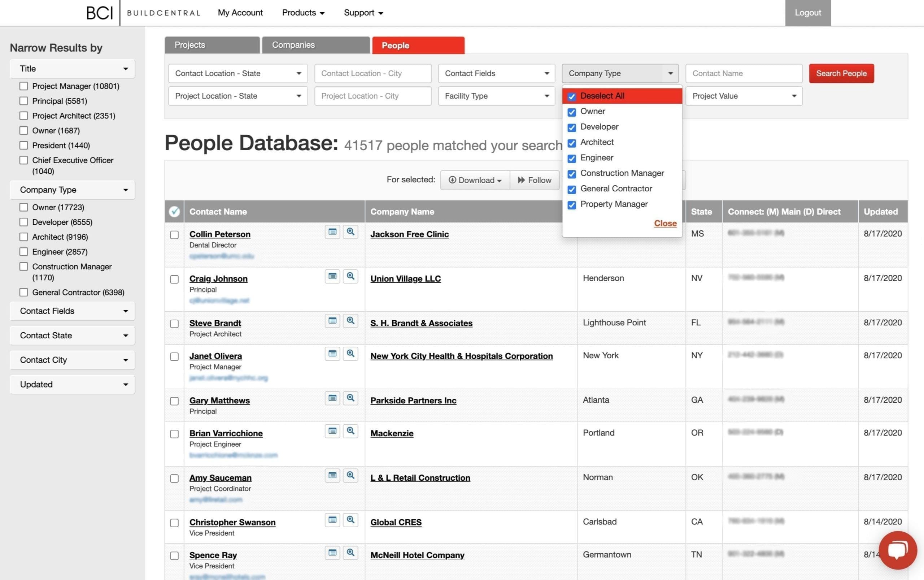Open Facility Type dropdown

(497, 96)
